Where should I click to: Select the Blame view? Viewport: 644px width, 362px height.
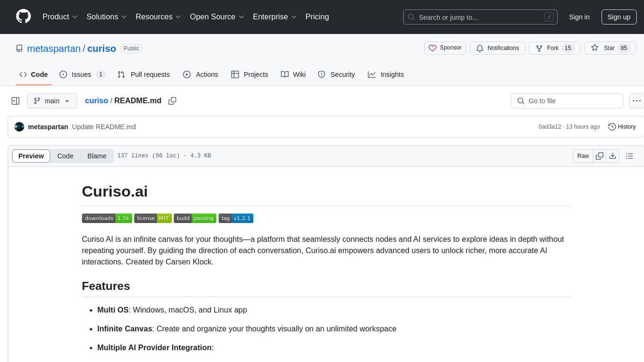click(x=97, y=156)
